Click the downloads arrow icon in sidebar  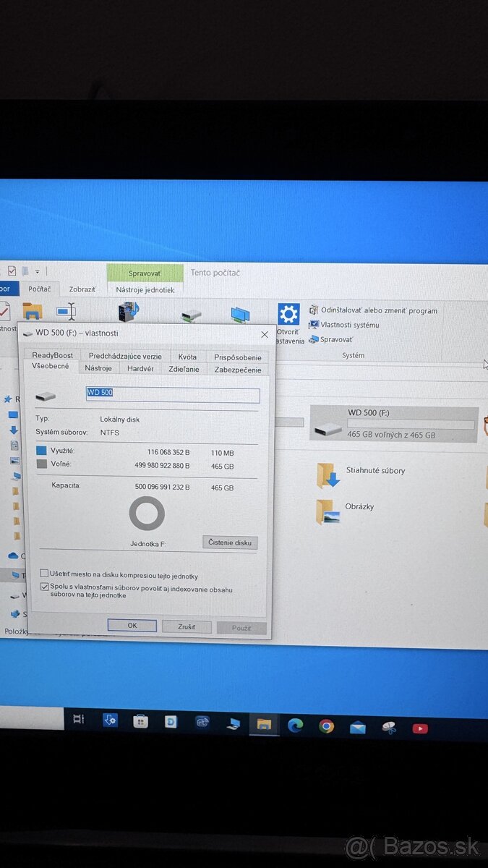(x=13, y=430)
